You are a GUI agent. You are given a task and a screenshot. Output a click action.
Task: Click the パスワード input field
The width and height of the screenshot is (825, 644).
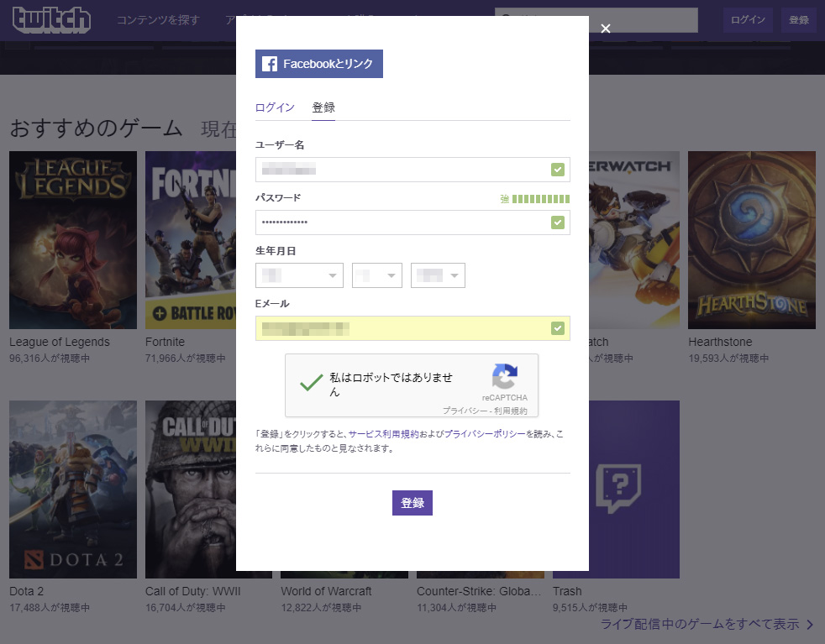[412, 223]
